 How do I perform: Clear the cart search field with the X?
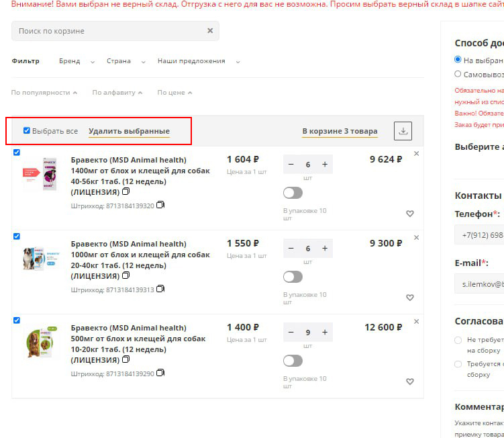click(x=210, y=31)
